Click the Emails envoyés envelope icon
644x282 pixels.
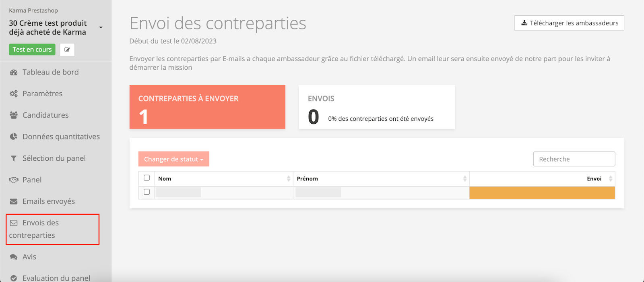pos(14,201)
